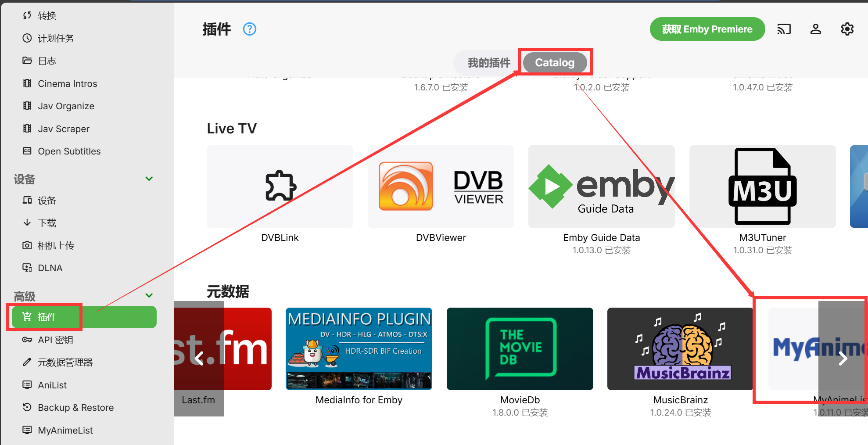The height and width of the screenshot is (445, 868).
Task: Open the Emby Guide Data plugin
Action: 601,186
